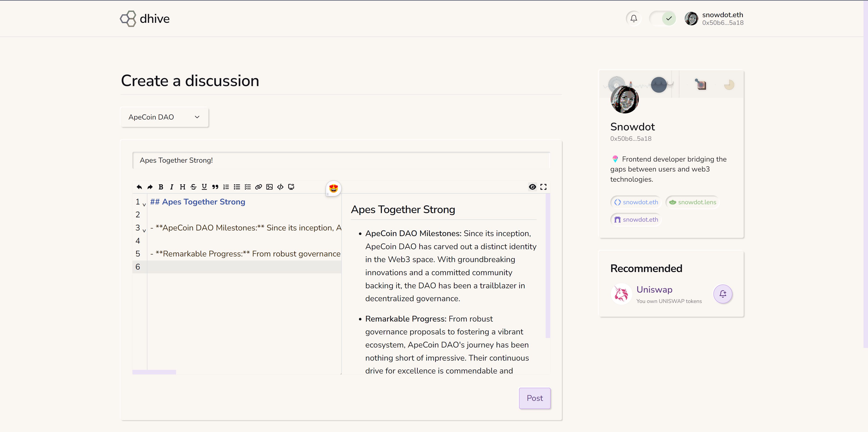
Task: Go to the dhive home logo
Action: pos(145,19)
